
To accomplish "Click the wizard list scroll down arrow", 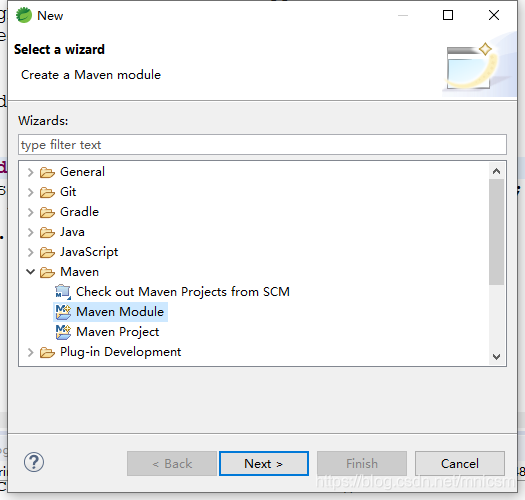I will [x=497, y=357].
